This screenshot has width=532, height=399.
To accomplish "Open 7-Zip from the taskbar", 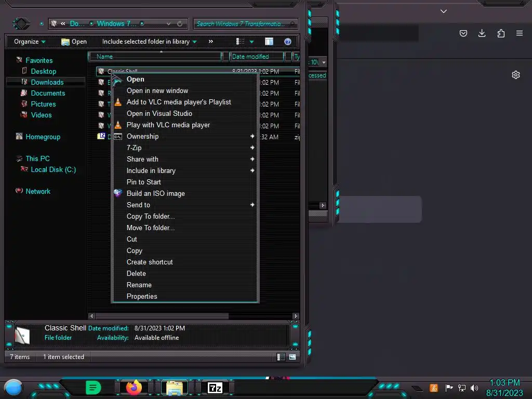I will (x=215, y=388).
